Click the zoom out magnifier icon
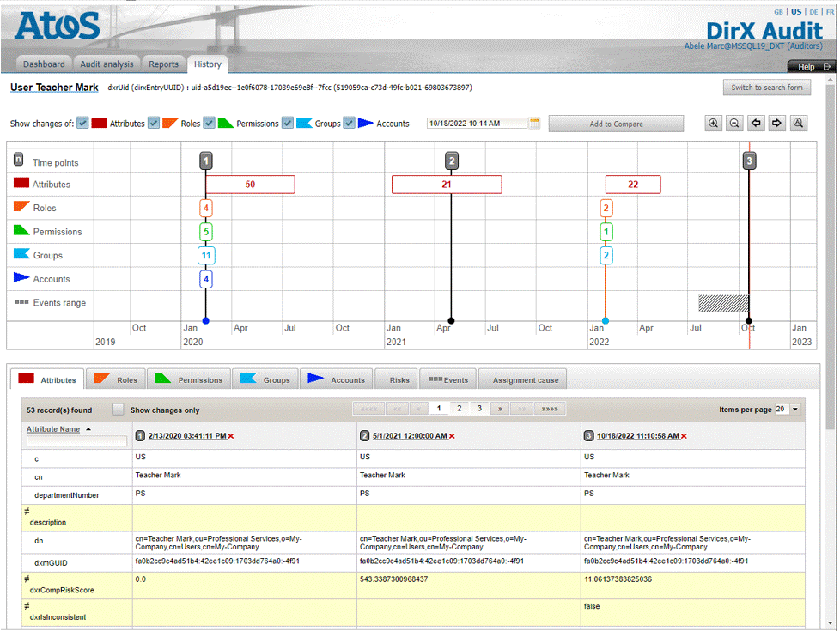The image size is (840, 631). [734, 124]
